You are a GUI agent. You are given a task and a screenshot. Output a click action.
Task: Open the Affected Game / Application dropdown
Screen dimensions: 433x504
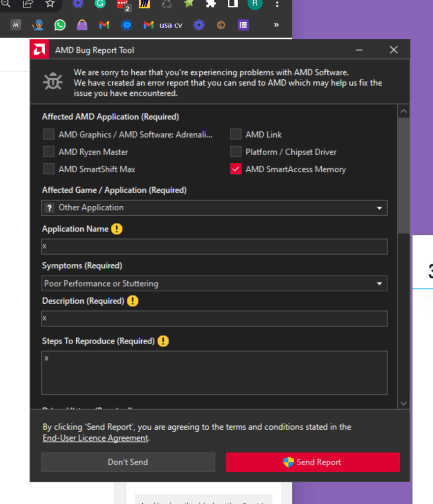214,208
